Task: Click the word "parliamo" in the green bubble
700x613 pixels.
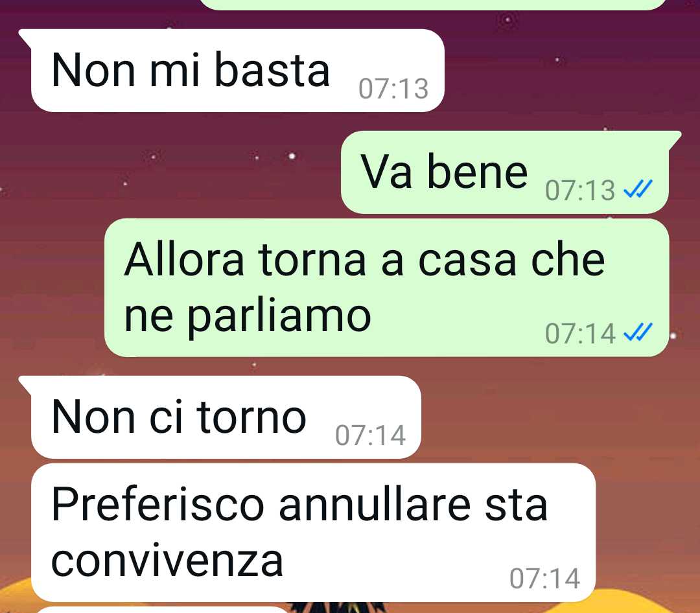Action: point(279,317)
